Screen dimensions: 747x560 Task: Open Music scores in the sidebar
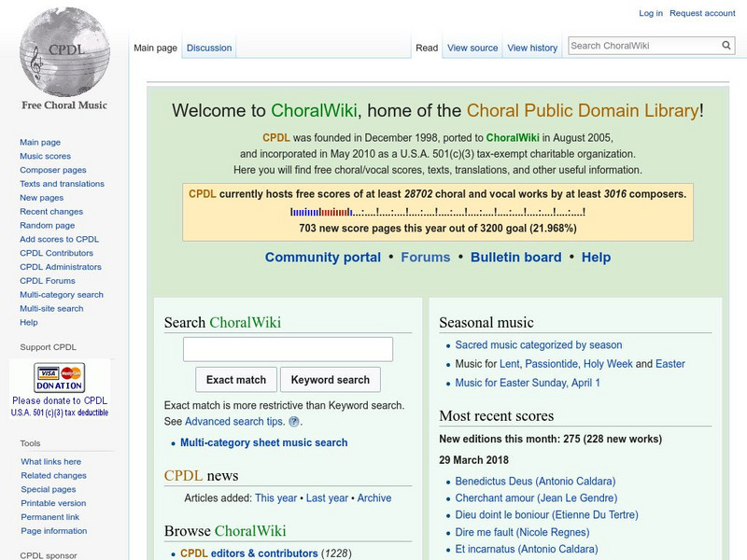45,156
